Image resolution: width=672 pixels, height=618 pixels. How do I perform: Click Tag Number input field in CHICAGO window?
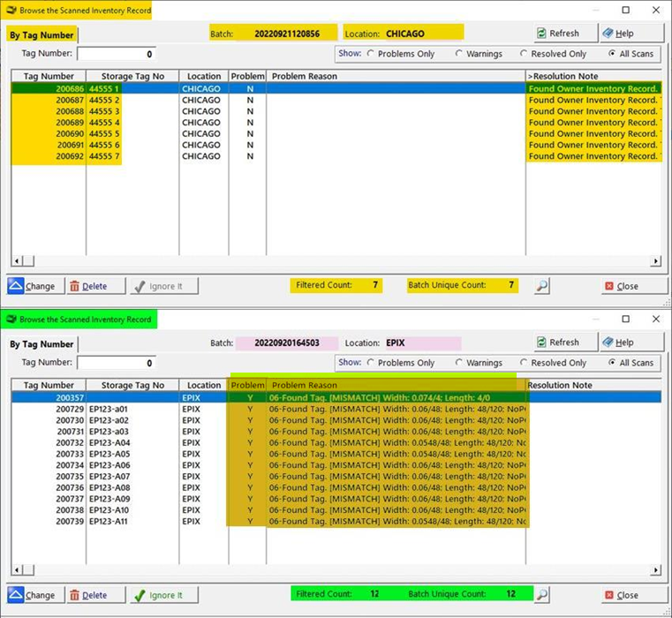point(117,54)
